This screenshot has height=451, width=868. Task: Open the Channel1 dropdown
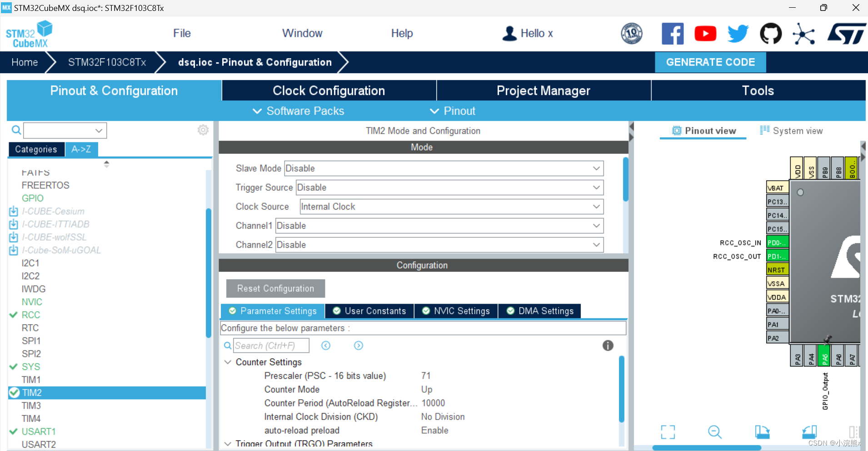point(439,225)
